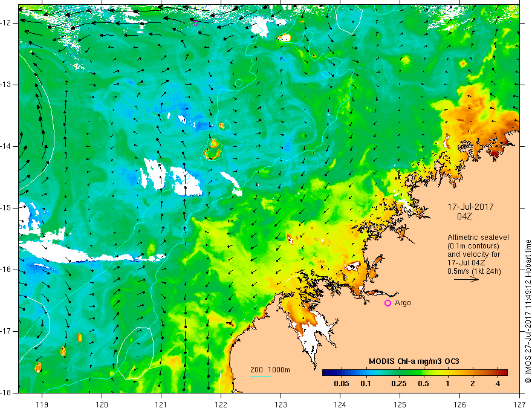The height and width of the screenshot is (411, 532).
Task: Click the magenta Argo marker circle beside the Argo label
Action: (388, 303)
